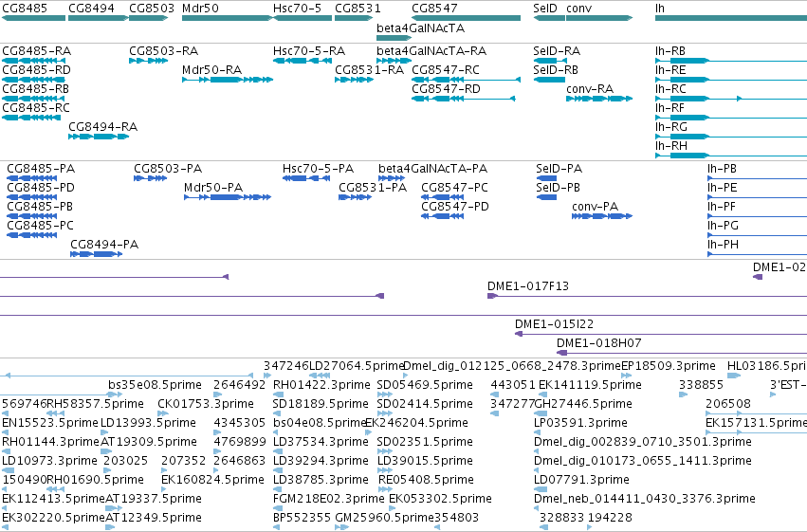Click the CG8494 gene label

(91, 9)
